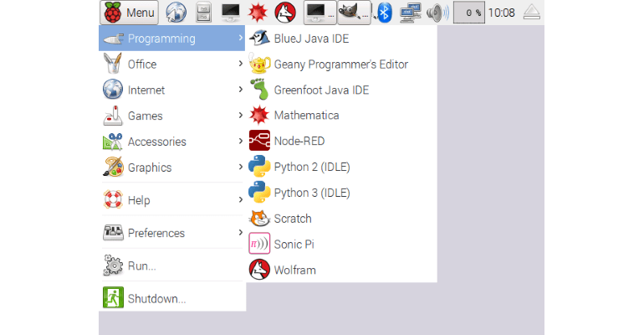Image resolution: width=644 pixels, height=335 pixels.
Task: Launch Mathematica from the top panel
Action: coord(258,13)
